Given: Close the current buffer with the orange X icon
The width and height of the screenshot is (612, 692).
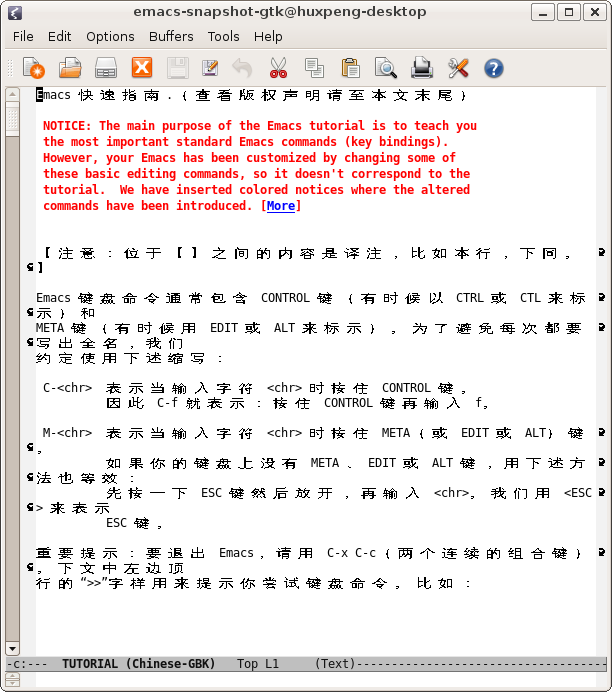Looking at the screenshot, I should [x=142, y=68].
